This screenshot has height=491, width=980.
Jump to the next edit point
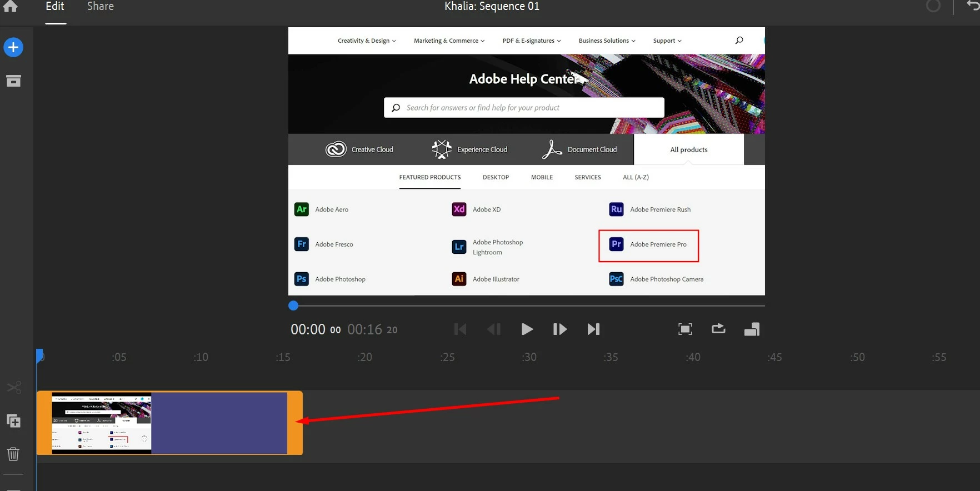[x=593, y=329]
